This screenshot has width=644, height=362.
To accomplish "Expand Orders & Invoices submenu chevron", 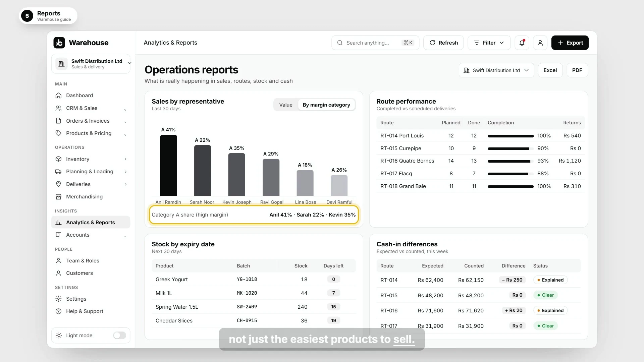I will click(x=125, y=122).
